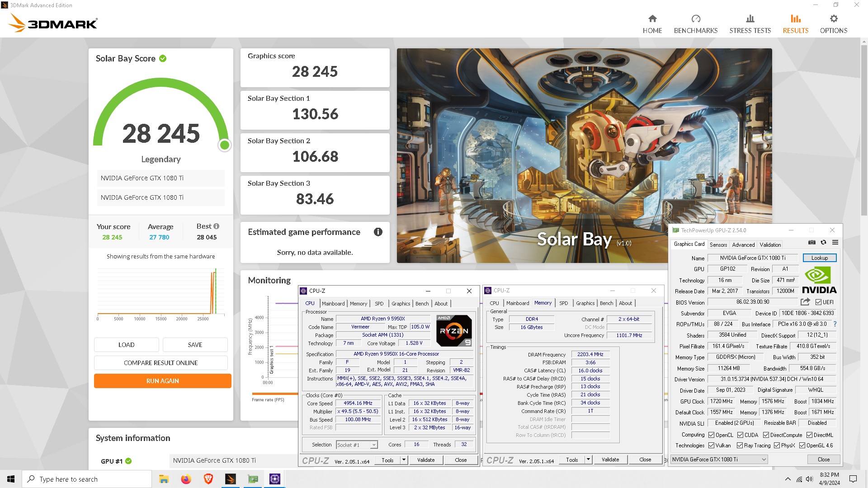Open the Sensors tab in GPU-Z
This screenshot has width=868, height=488.
pos(718,245)
